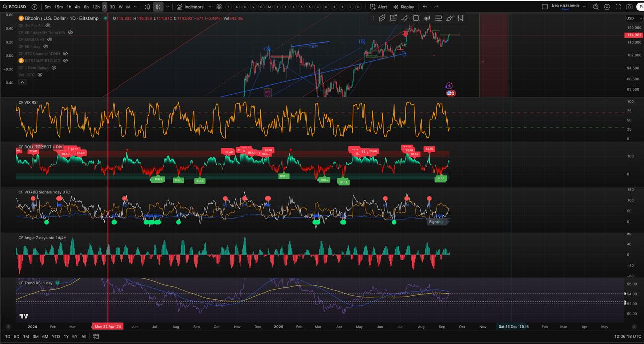
Task: Open the layout setup square icon
Action: [x=545, y=7]
